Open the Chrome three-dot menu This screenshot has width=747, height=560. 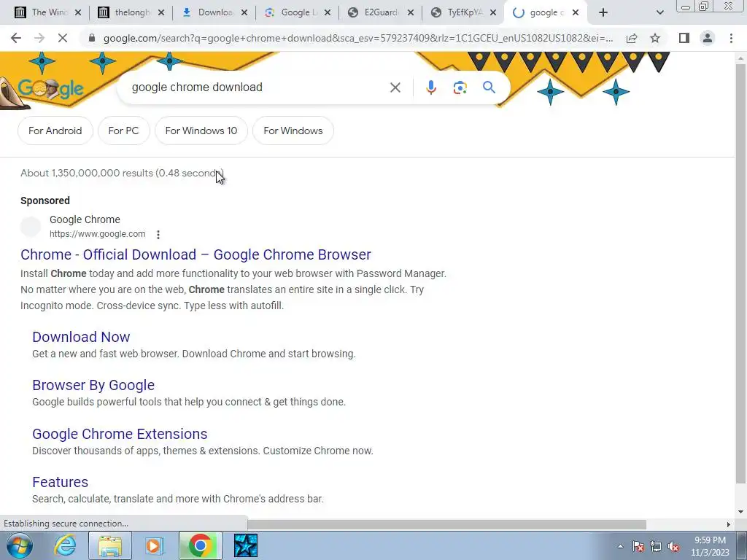point(731,38)
